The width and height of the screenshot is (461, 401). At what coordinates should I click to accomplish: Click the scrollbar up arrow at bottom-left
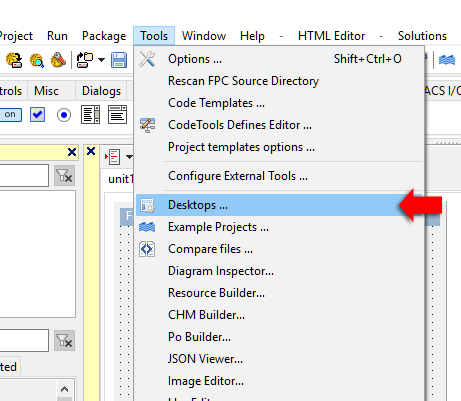point(64,389)
